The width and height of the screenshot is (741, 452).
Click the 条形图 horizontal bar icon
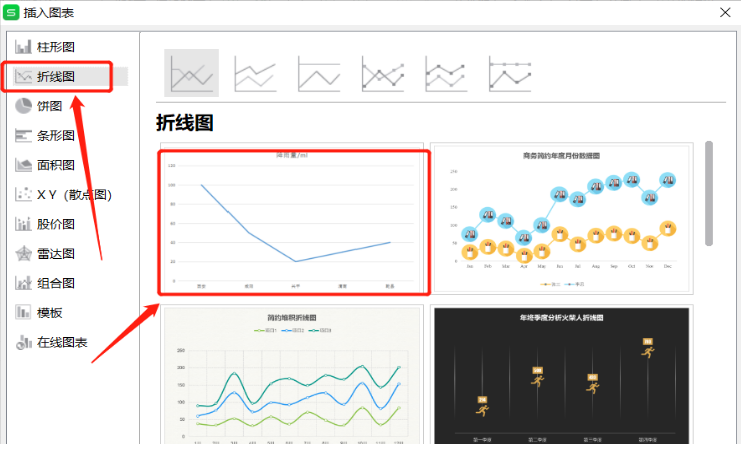pyautogui.click(x=23, y=136)
